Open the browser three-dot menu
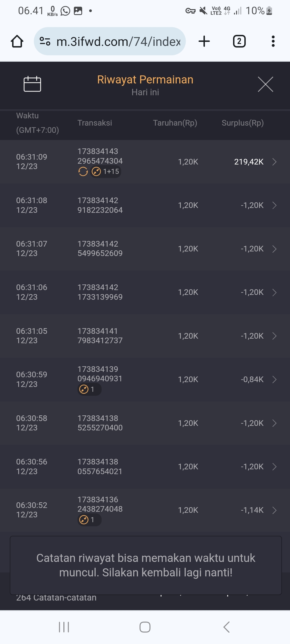 273,41
